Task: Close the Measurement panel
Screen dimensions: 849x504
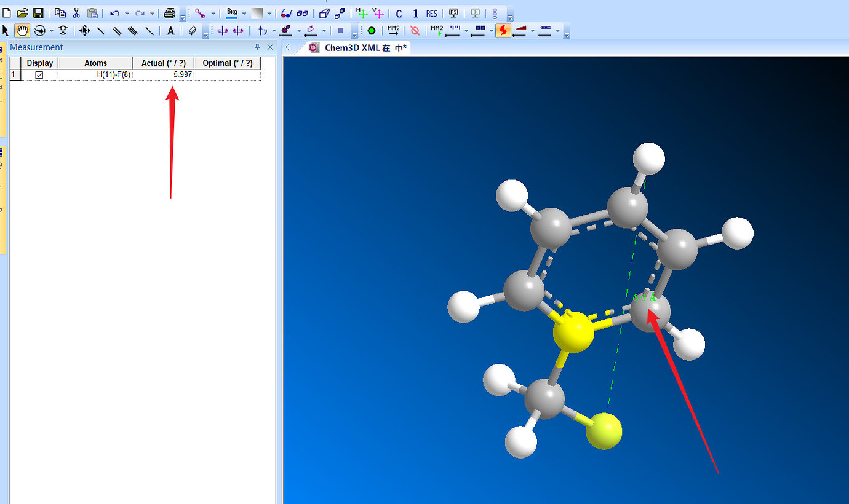Action: coord(270,47)
